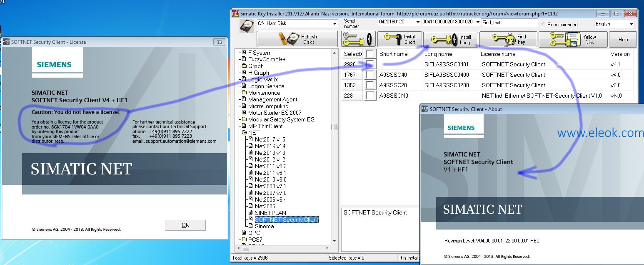Select SOFTNET Security Client tree item

click(x=287, y=220)
